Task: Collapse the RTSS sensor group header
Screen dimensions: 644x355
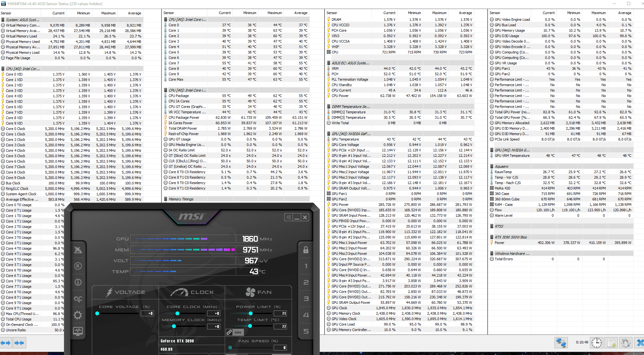Action: (x=561, y=226)
